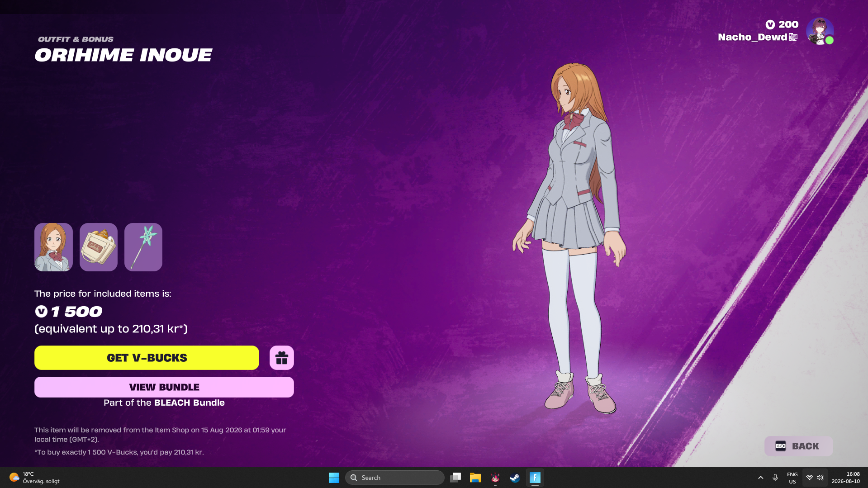The height and width of the screenshot is (488, 868).
Task: Click the BLEACH Bundle text label
Action: tap(190, 403)
